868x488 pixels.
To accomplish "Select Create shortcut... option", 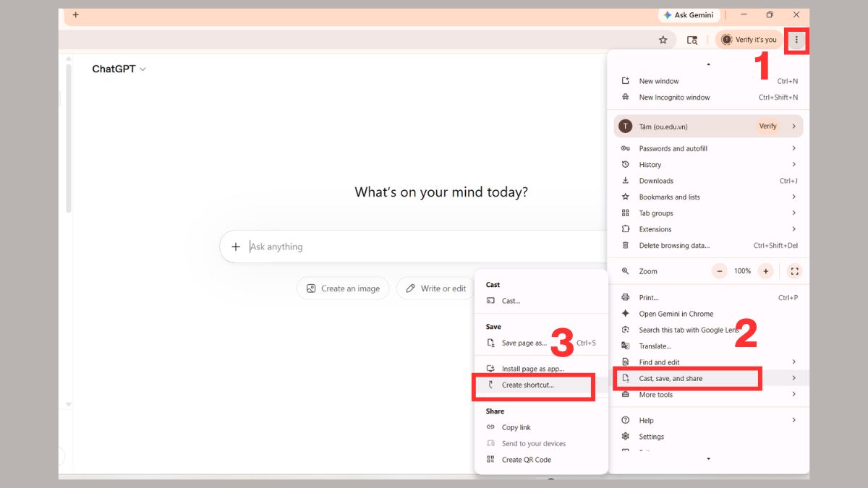I will click(541, 385).
